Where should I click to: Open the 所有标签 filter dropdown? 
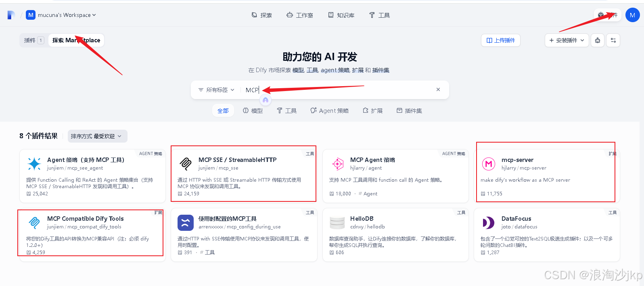click(x=216, y=90)
